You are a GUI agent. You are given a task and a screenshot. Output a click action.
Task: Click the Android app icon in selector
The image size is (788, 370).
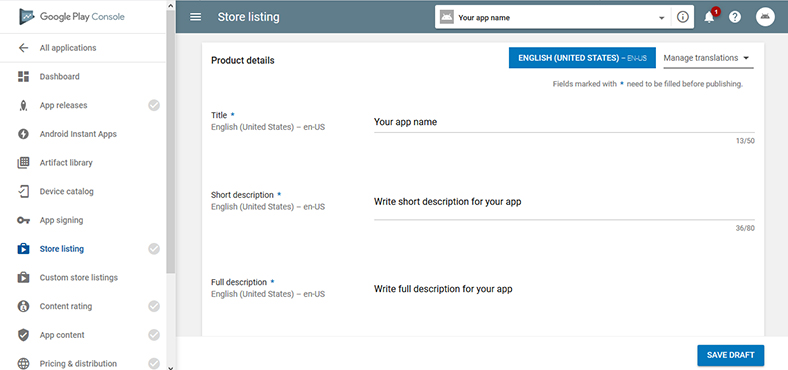click(446, 17)
